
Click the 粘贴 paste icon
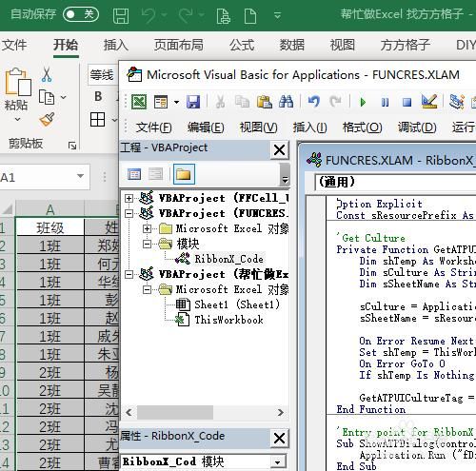tap(17, 82)
